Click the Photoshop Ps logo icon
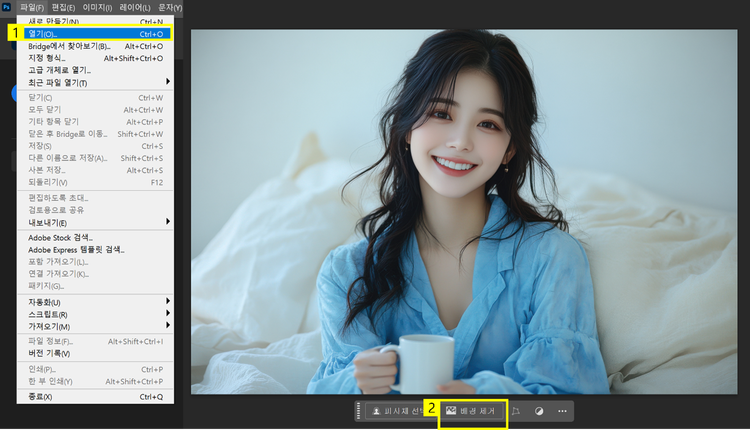This screenshot has height=430, width=750. pyautogui.click(x=6, y=7)
